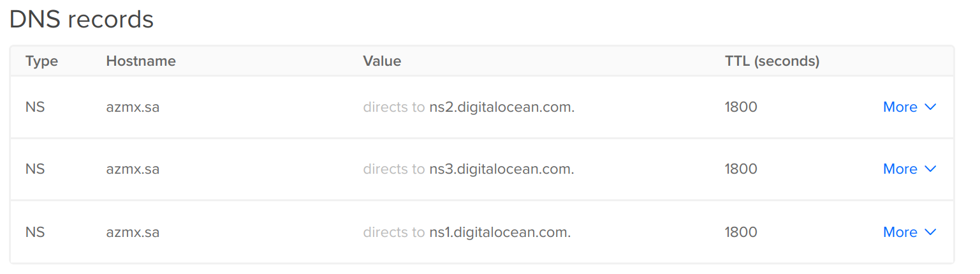Click the TTL (seconds) column header
Viewport: 980px width, 274px height.
coord(772,61)
